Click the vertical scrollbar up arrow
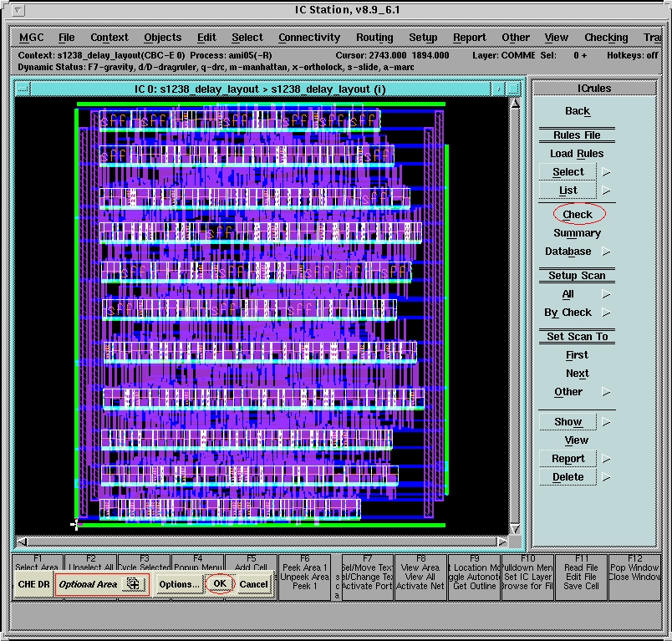This screenshot has width=672, height=641. click(x=515, y=104)
